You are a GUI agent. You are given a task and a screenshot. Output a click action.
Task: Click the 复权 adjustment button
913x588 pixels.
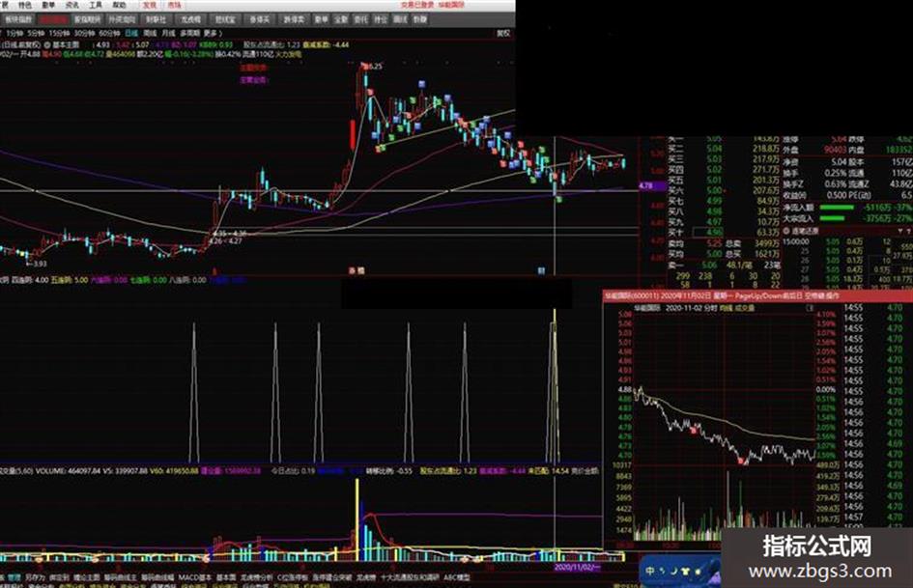503,33
